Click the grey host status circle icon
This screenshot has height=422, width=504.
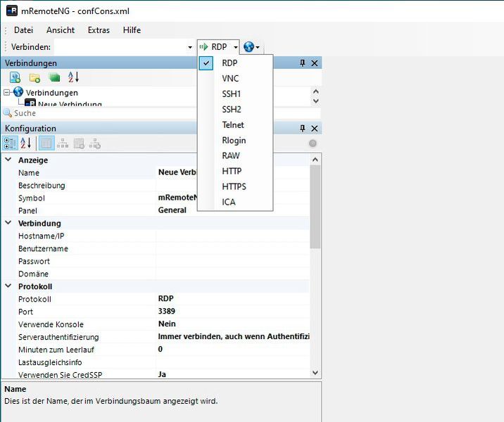pos(313,143)
